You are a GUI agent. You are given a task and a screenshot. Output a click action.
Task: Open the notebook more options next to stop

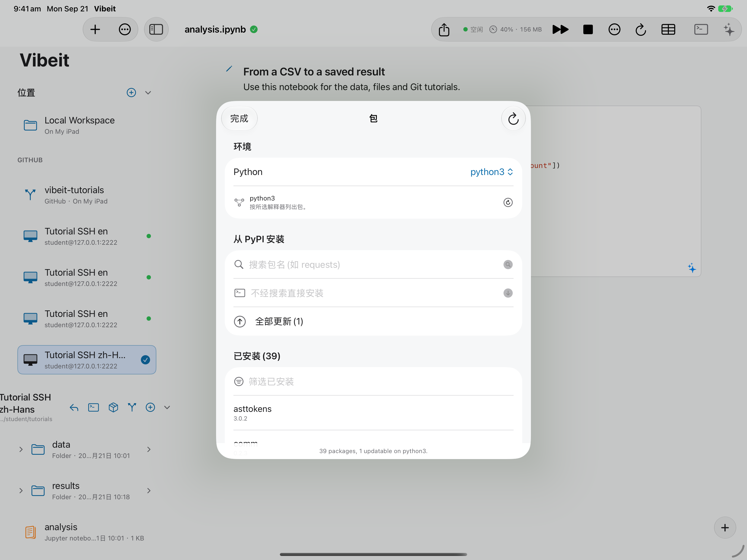[614, 29]
